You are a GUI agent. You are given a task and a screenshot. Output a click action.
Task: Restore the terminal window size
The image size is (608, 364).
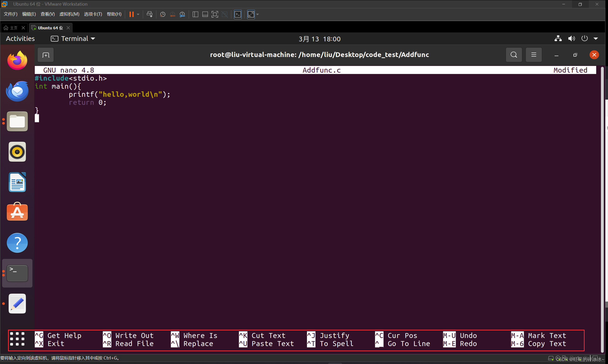pyautogui.click(x=575, y=55)
